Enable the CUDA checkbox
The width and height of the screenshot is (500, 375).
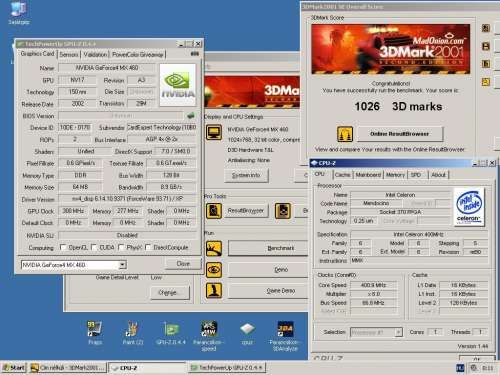click(94, 247)
